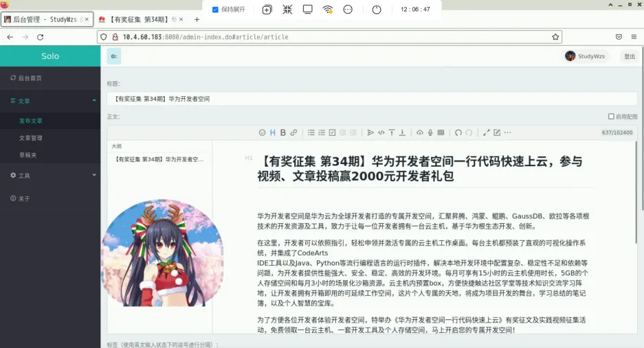644x348 pixels.
Task: Insert inline code with the code icon
Action: click(381, 132)
